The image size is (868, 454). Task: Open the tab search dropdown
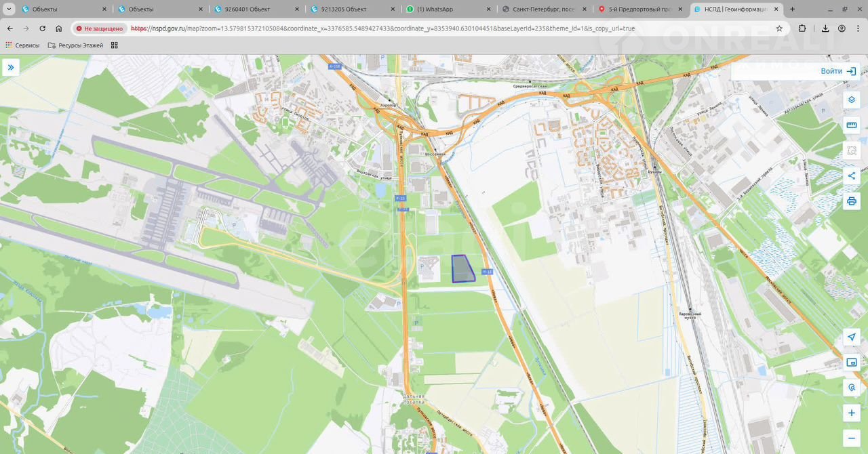[9, 9]
